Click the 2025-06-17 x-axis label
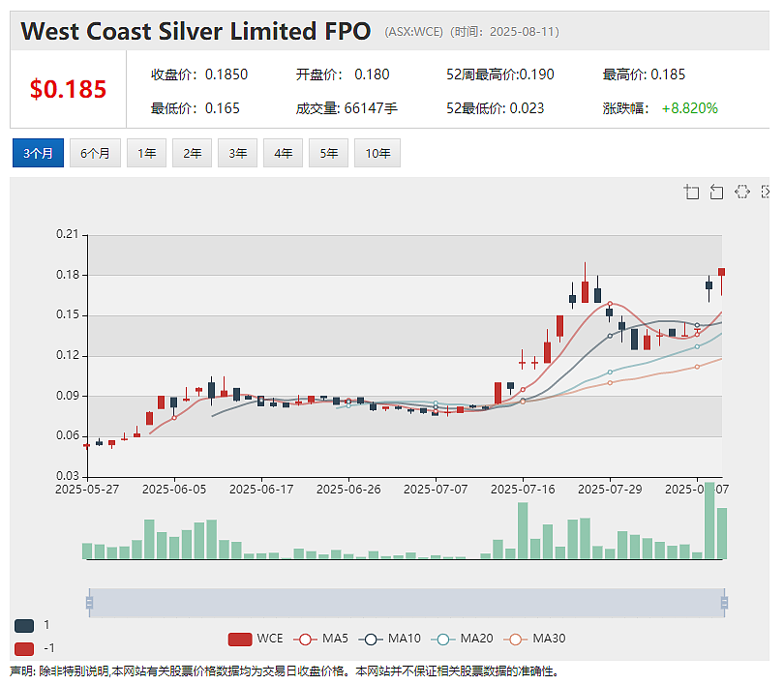Viewport: 784px width, 685px height. coord(261,490)
